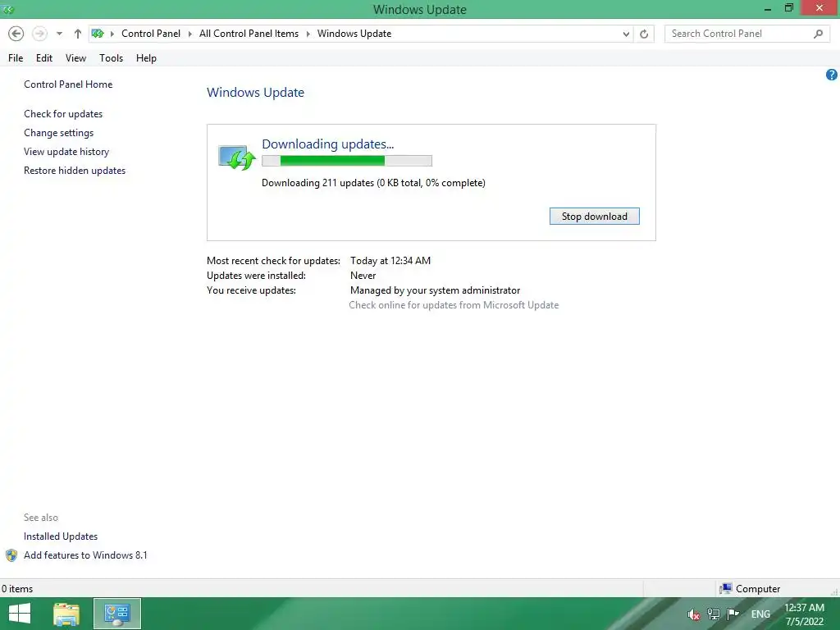Click the muted volume tray icon

pyautogui.click(x=694, y=614)
